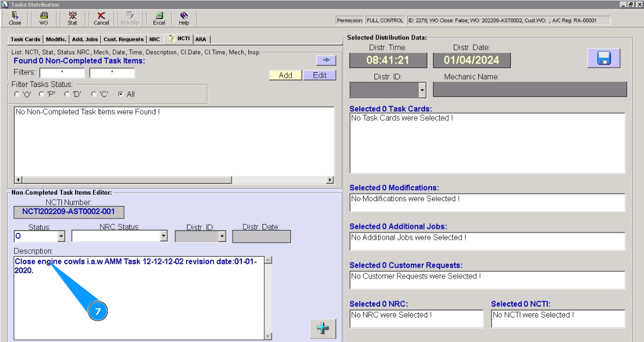Save distribution data with floppy disk icon
Screen dimensions: 644x342
(604, 58)
